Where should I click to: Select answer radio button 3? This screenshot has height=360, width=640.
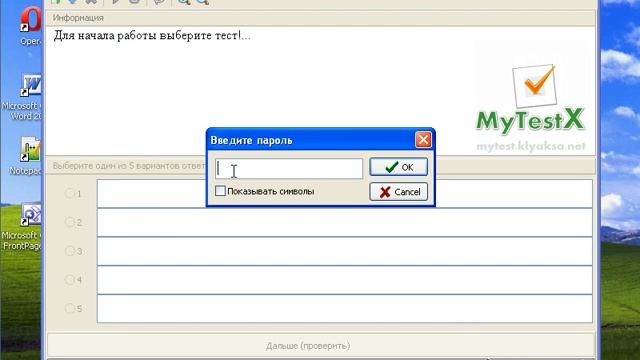tap(70, 251)
